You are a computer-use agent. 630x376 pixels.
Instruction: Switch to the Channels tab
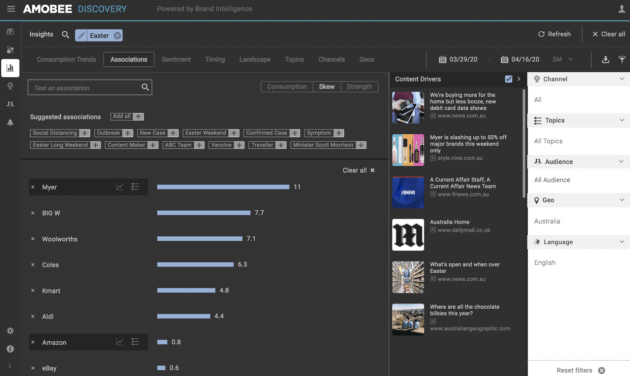(331, 59)
